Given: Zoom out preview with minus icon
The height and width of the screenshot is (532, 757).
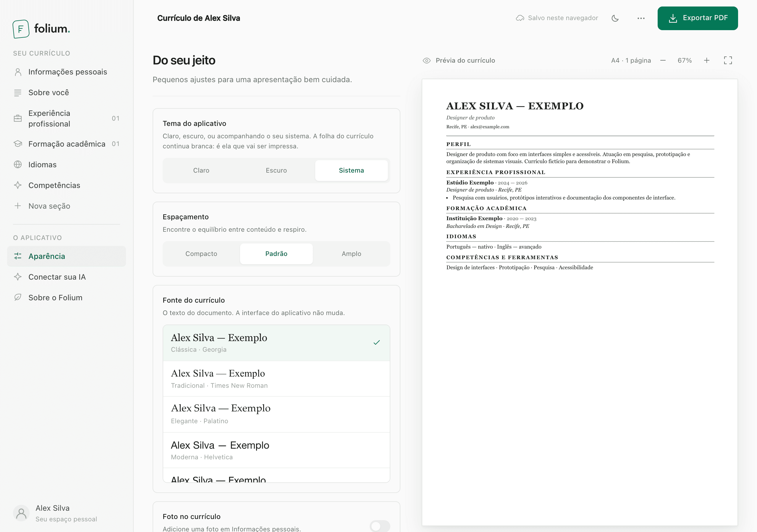Looking at the screenshot, I should click(663, 61).
